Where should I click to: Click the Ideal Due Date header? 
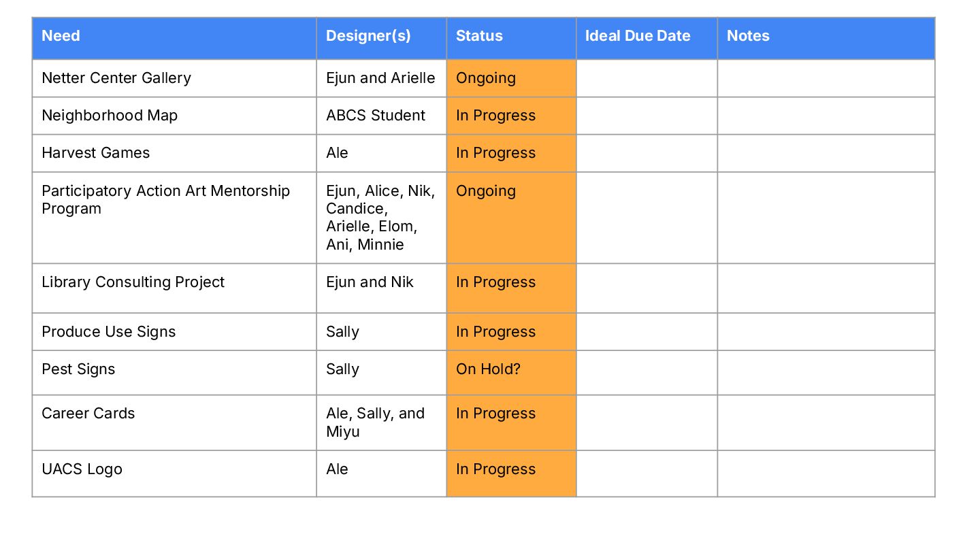(638, 37)
